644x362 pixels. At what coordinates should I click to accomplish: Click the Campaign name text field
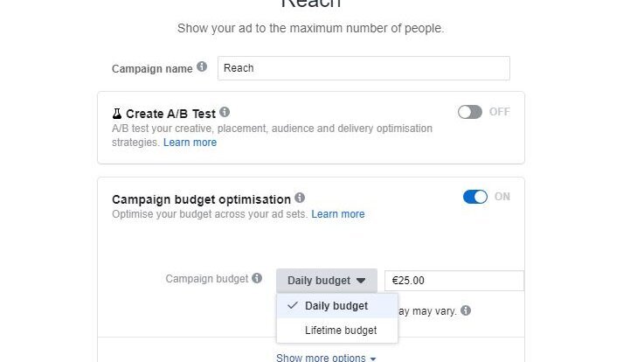pyautogui.click(x=364, y=68)
